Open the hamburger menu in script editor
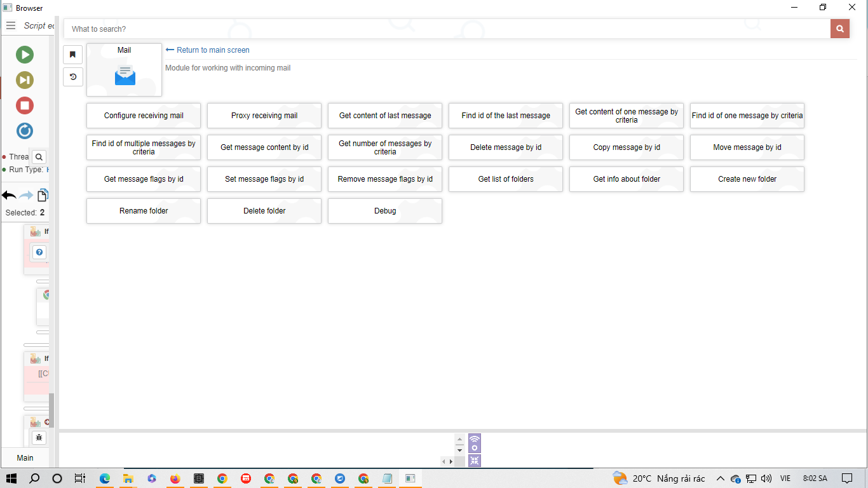This screenshot has width=868, height=488. (11, 26)
